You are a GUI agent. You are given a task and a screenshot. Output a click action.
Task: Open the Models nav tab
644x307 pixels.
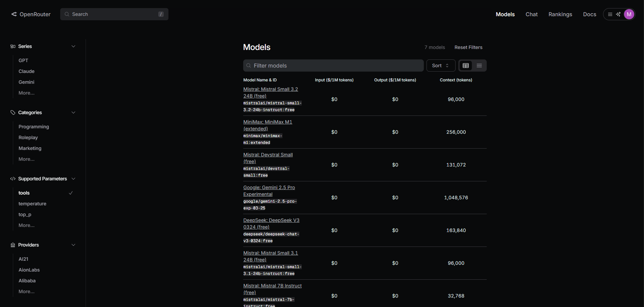pyautogui.click(x=505, y=14)
